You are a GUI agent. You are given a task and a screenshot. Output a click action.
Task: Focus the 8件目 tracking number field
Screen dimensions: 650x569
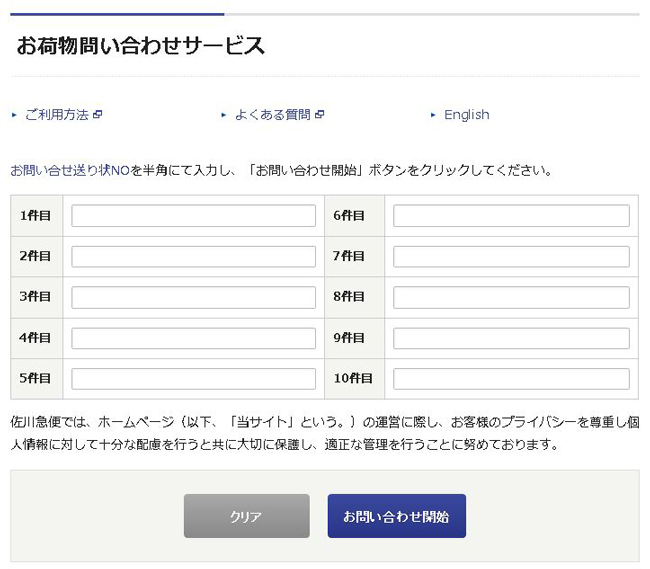coord(511,298)
